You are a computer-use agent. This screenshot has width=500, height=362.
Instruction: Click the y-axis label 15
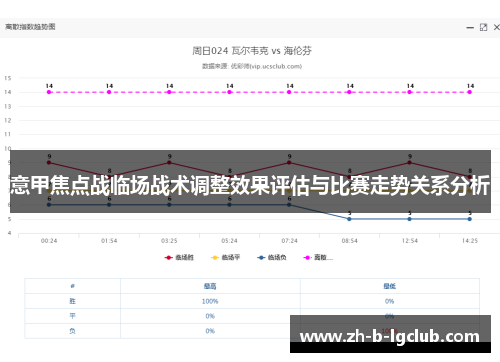[x=8, y=78]
